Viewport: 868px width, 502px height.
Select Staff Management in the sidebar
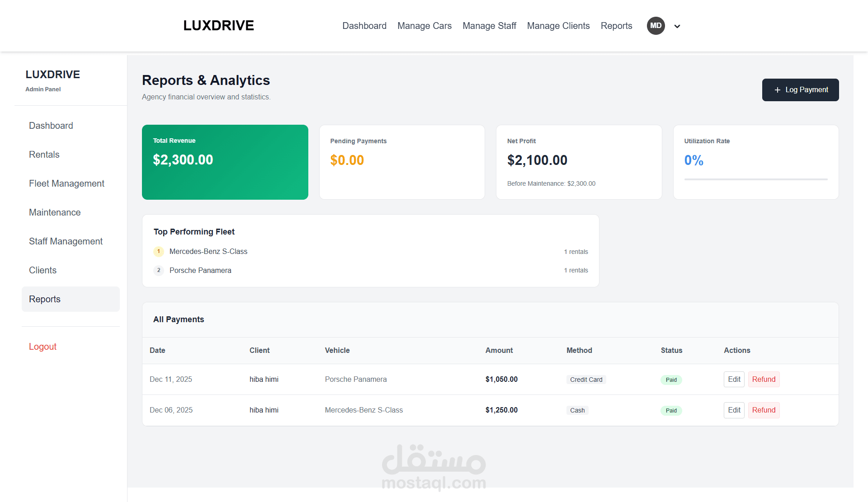coord(66,241)
